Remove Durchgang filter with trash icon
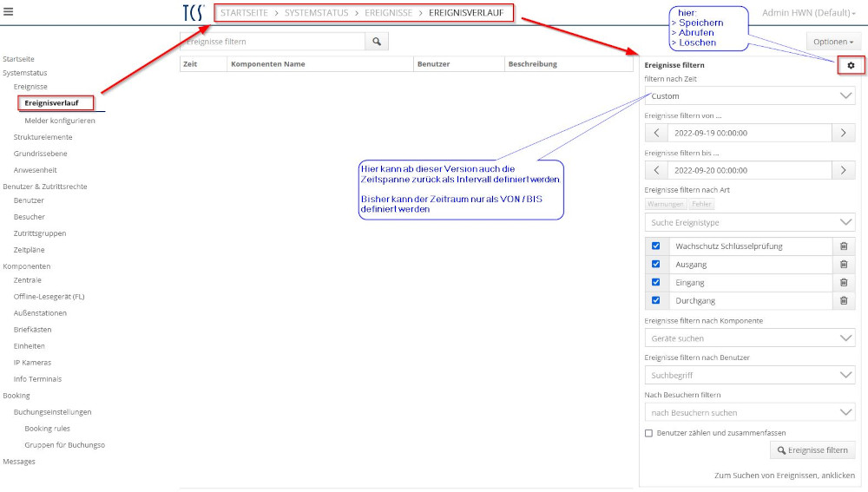Viewport: 868px width, 492px height. point(843,301)
